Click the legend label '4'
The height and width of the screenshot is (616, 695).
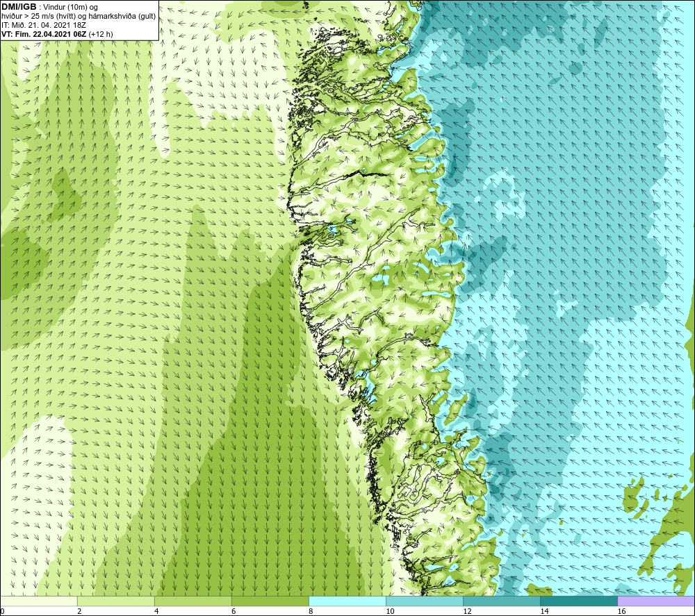click(x=156, y=612)
